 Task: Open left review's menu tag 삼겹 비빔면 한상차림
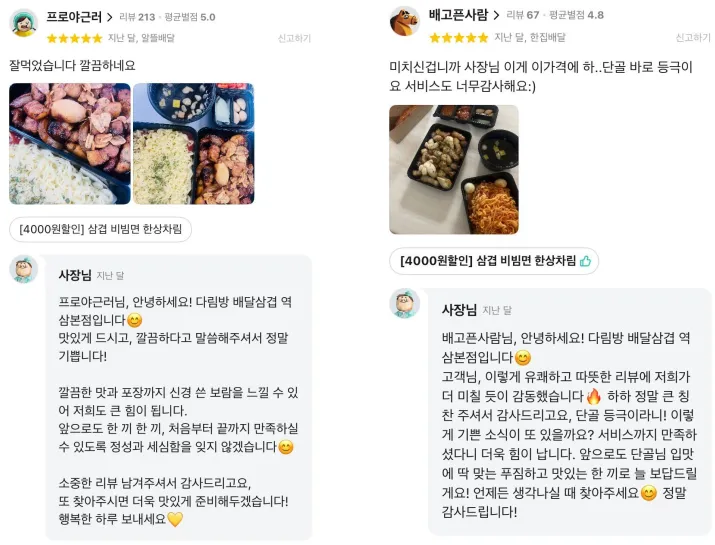100,229
